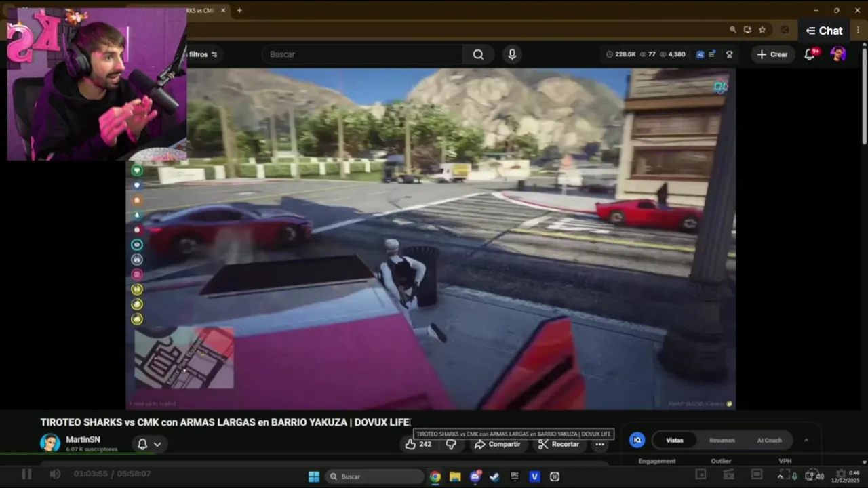Open the MartinSN channel avatar

tap(50, 443)
